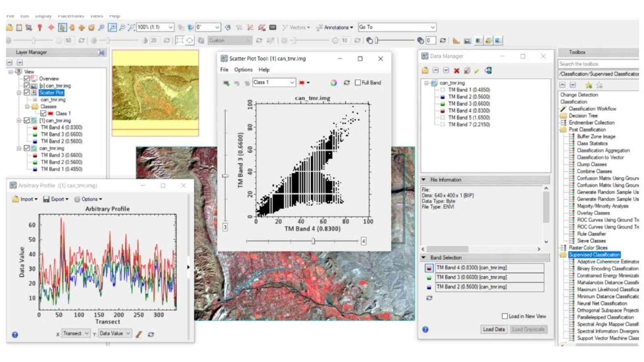
Task: Click the zoom-in magnifier in main toolbar
Action: (x=112, y=27)
